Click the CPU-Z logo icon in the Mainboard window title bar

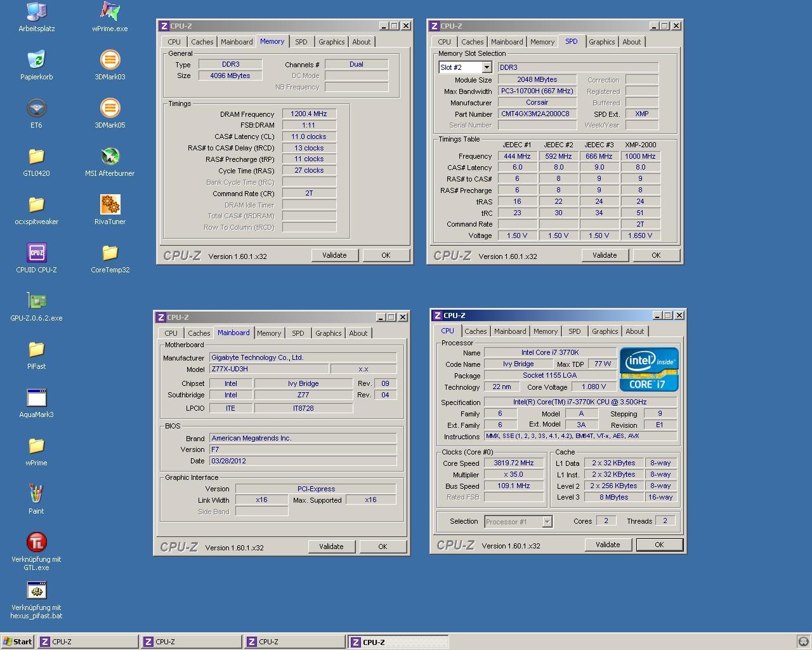(160, 317)
